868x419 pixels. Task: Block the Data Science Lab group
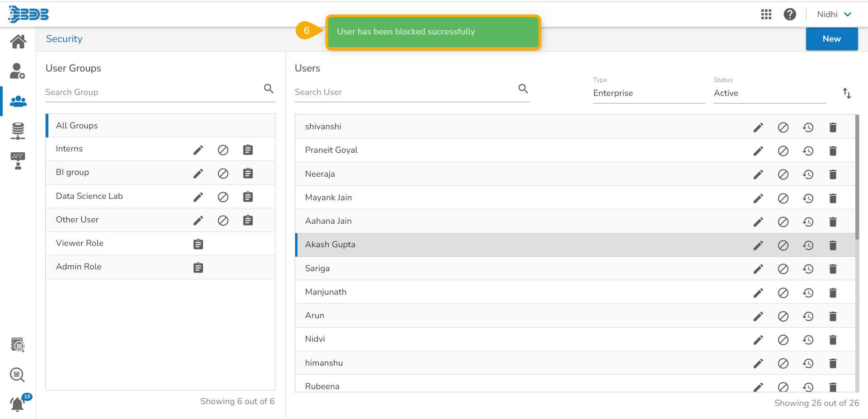coord(223,197)
